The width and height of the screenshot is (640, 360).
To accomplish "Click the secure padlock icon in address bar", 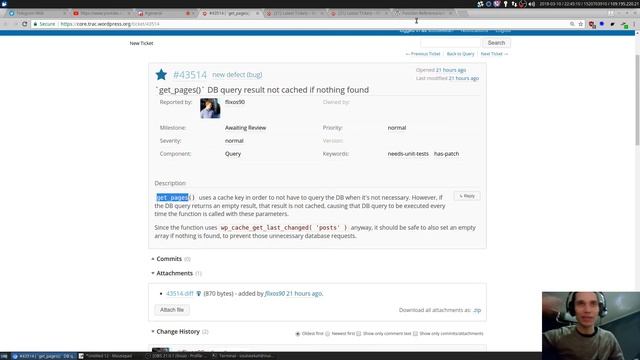I will [x=35, y=24].
